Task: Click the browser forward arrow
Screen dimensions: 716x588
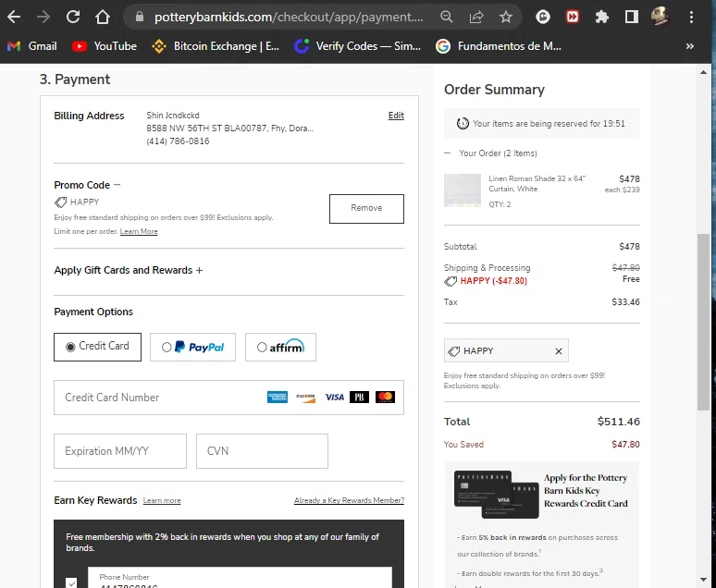Action: pos(43,18)
